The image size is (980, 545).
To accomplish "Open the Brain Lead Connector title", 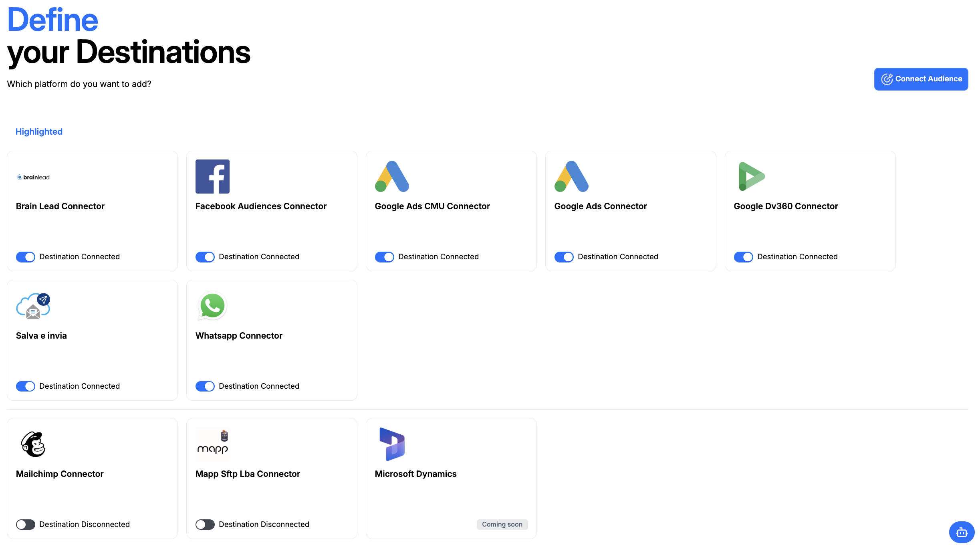I will click(x=60, y=206).
